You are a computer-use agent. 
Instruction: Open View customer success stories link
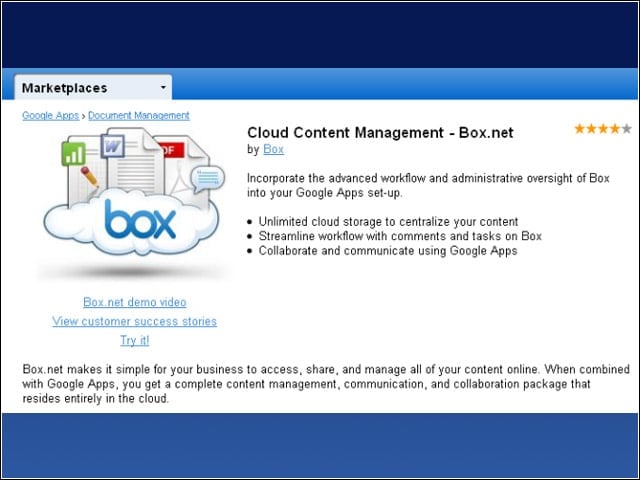[134, 321]
